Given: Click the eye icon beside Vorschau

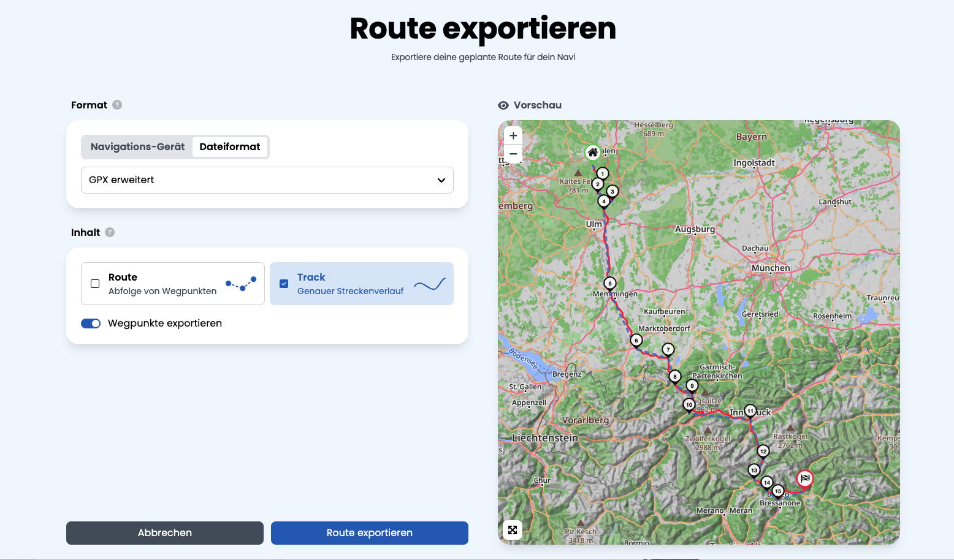Looking at the screenshot, I should (x=503, y=105).
